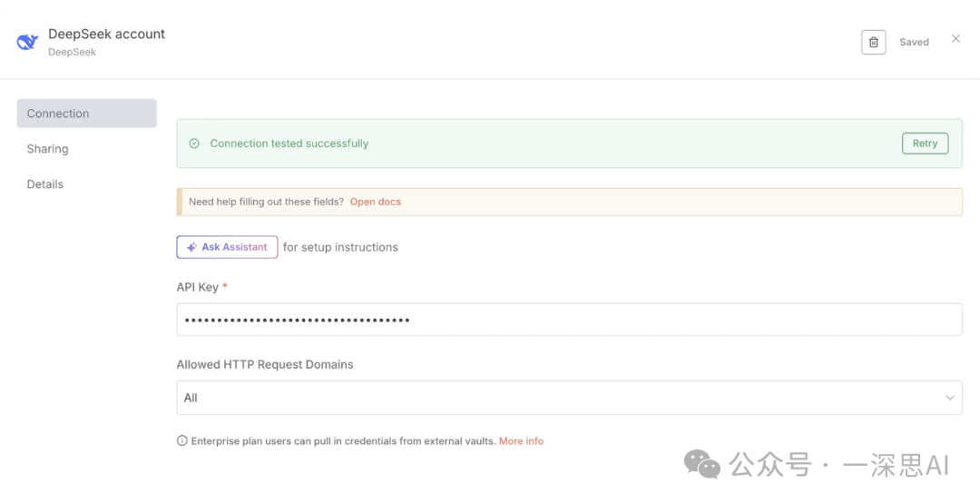
Task: Delete the credential using the trash icon
Action: click(x=873, y=42)
